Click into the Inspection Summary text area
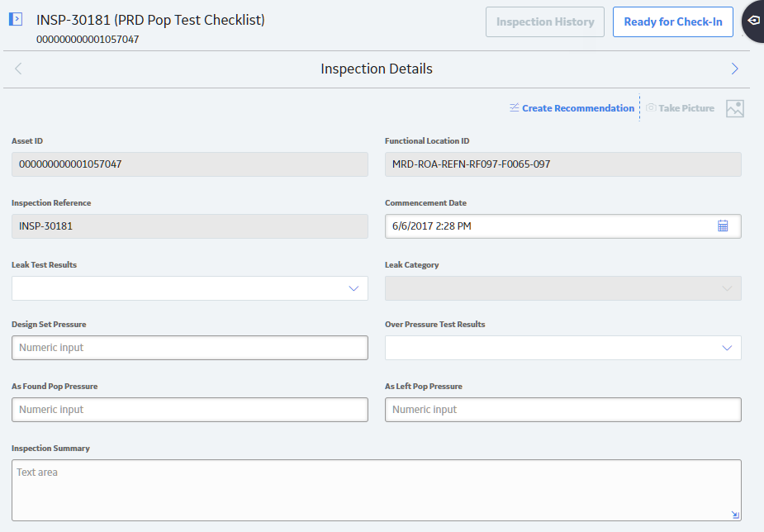This screenshot has height=532, width=764. coord(376,490)
